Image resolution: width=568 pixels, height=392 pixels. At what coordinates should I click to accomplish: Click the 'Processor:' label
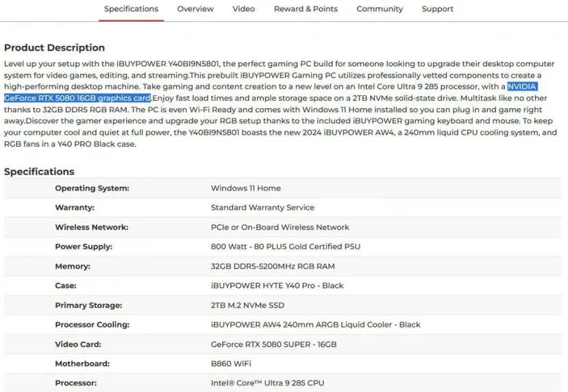point(76,383)
